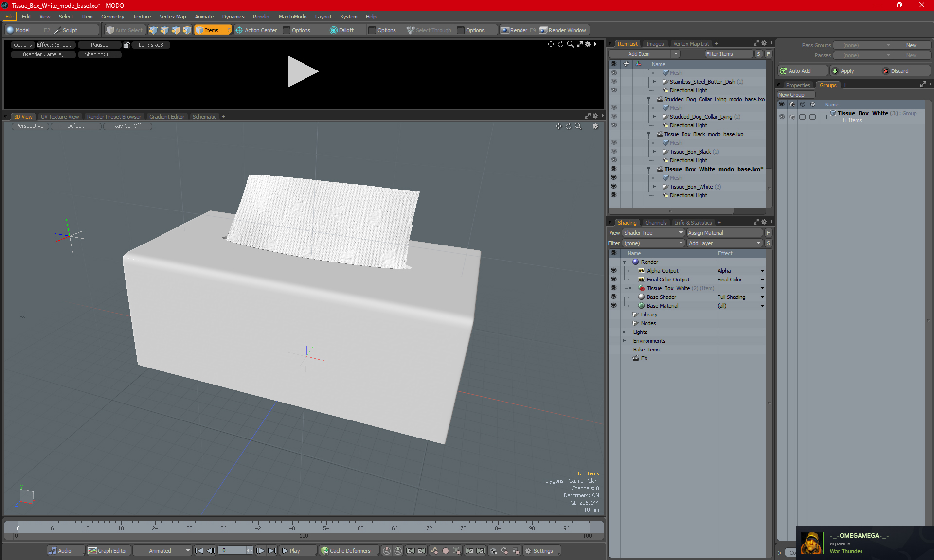The height and width of the screenshot is (560, 934).
Task: Open Render Window
Action: pos(562,30)
